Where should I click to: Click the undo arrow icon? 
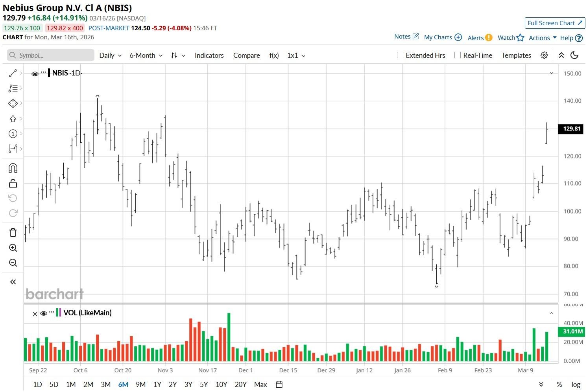(13, 198)
